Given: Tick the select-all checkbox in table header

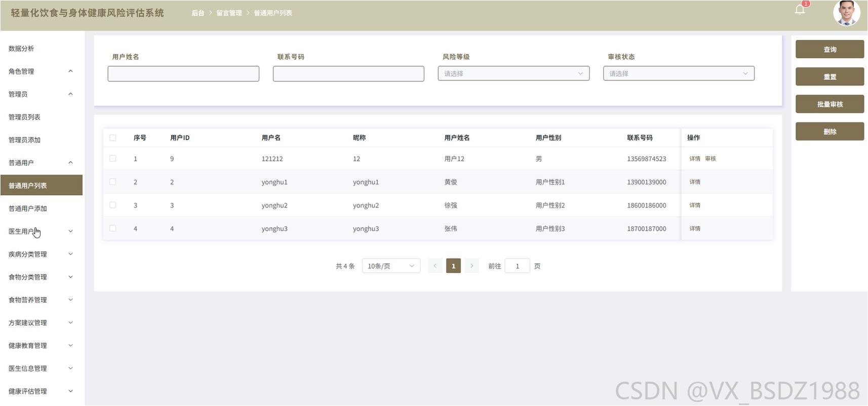Looking at the screenshot, I should coord(113,138).
